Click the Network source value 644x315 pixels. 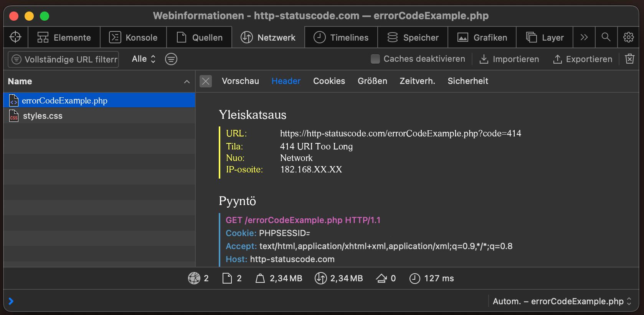[x=296, y=158]
